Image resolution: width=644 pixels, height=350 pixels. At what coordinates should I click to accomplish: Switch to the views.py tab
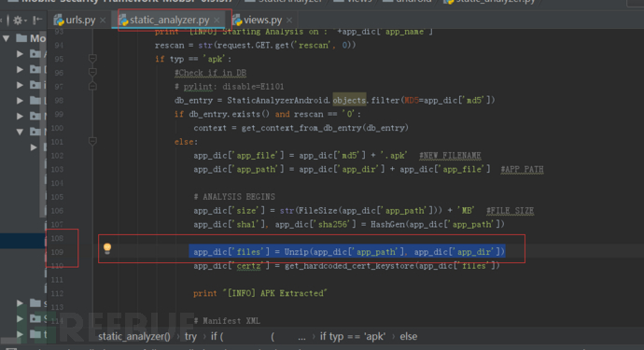click(262, 20)
